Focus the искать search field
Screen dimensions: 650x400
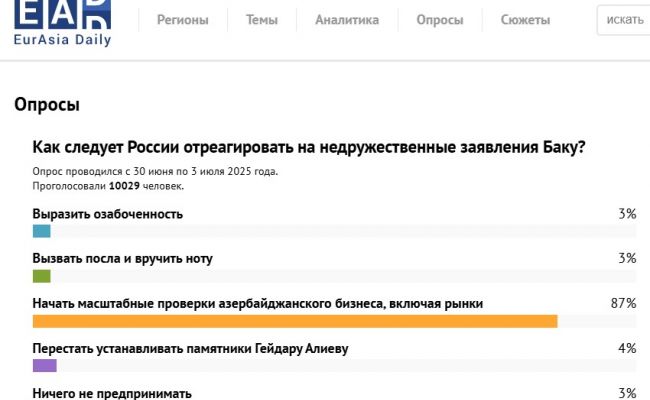pos(624,20)
